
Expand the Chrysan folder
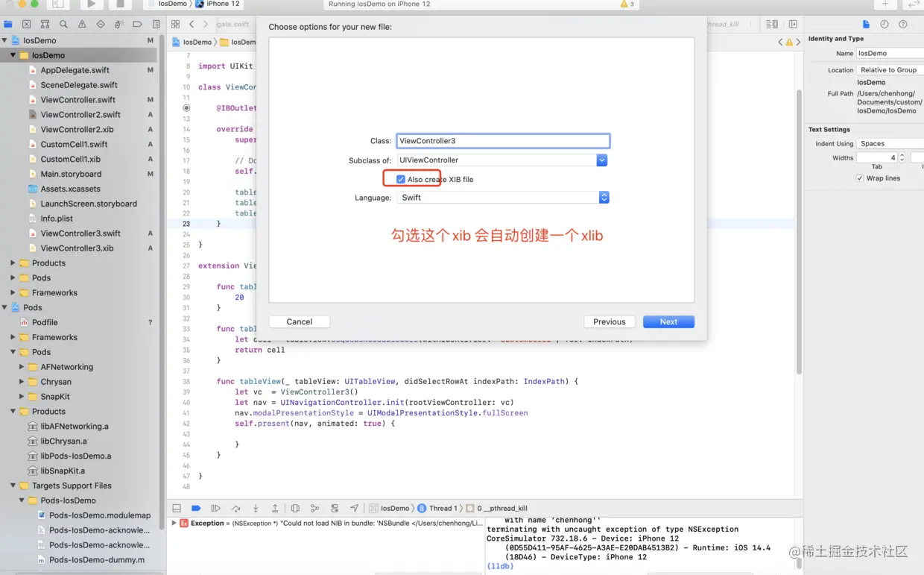(22, 382)
